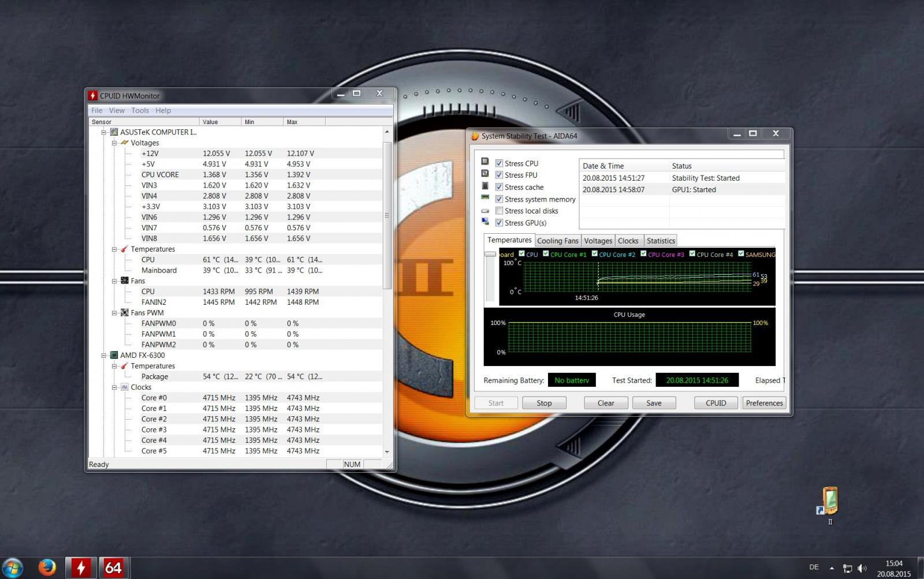Click the desktop shortcut icon labeled II

830,500
